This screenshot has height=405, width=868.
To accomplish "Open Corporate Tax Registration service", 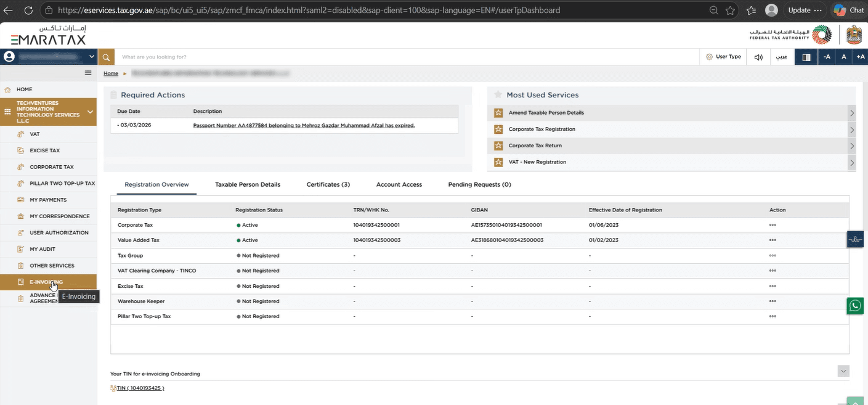I will click(542, 129).
